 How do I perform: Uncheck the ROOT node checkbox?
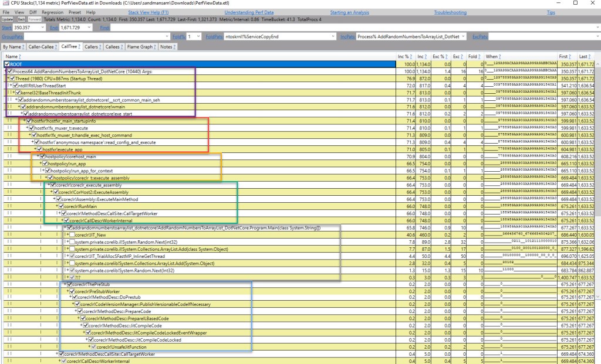7,63
